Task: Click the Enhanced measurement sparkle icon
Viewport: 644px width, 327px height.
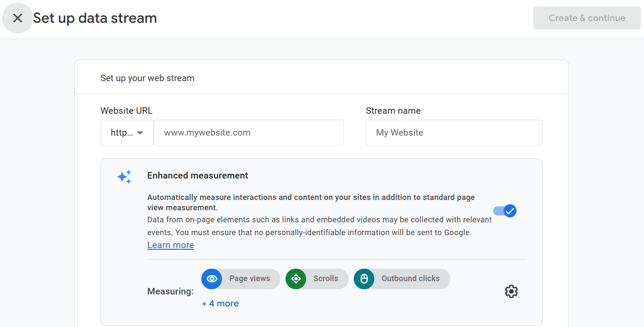Action: point(124,177)
